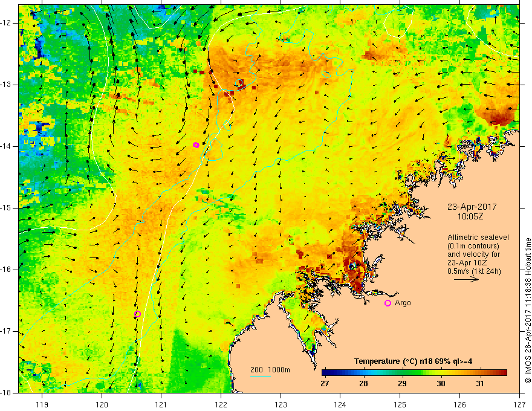532x411 pixels.
Task: Click the 124 longitude axis label
Action: tap(340, 405)
